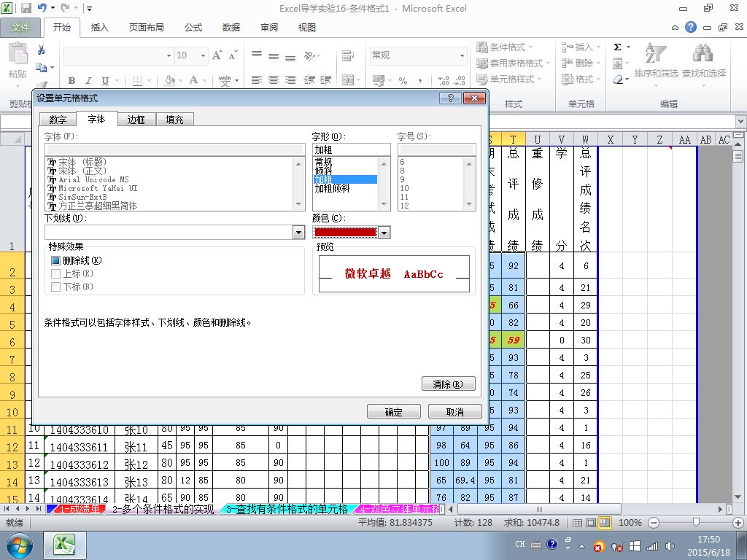Image resolution: width=747 pixels, height=560 pixels.
Task: Click the dark red font color swatch
Action: 345,233
